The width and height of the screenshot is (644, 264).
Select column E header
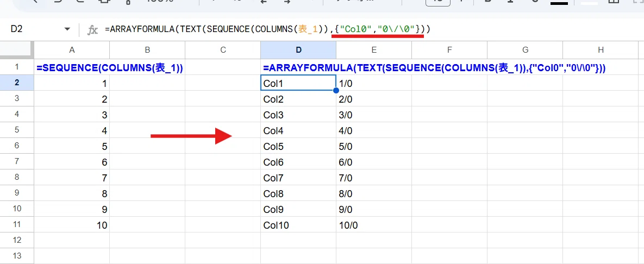pos(374,49)
